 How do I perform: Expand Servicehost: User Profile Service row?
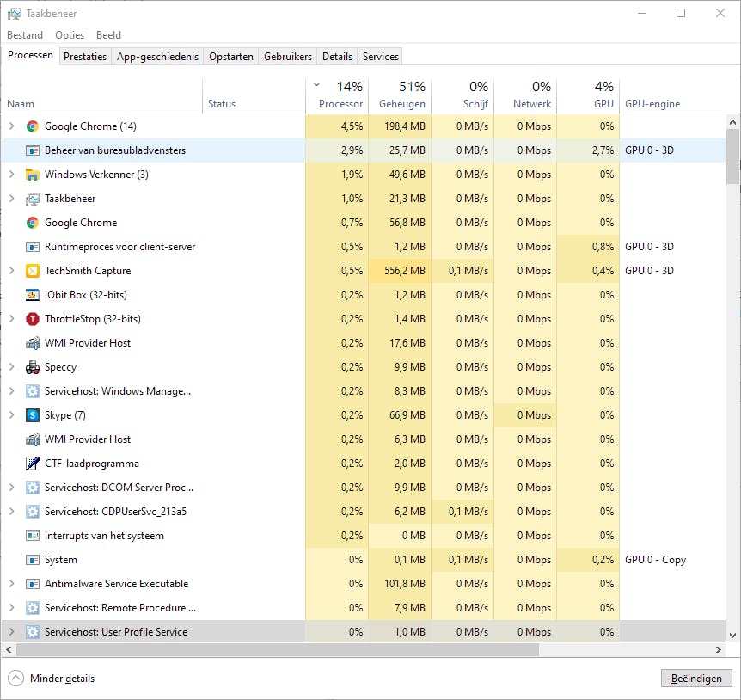pyautogui.click(x=12, y=632)
